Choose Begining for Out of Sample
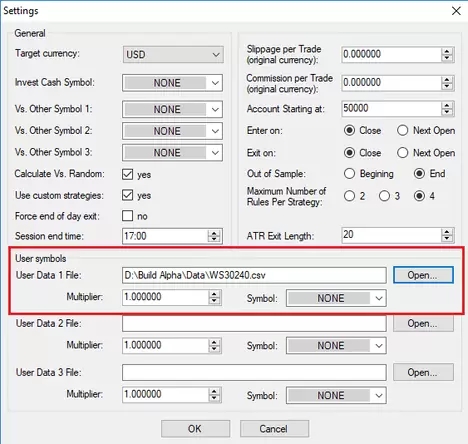The height and width of the screenshot is (444, 468). (x=349, y=174)
